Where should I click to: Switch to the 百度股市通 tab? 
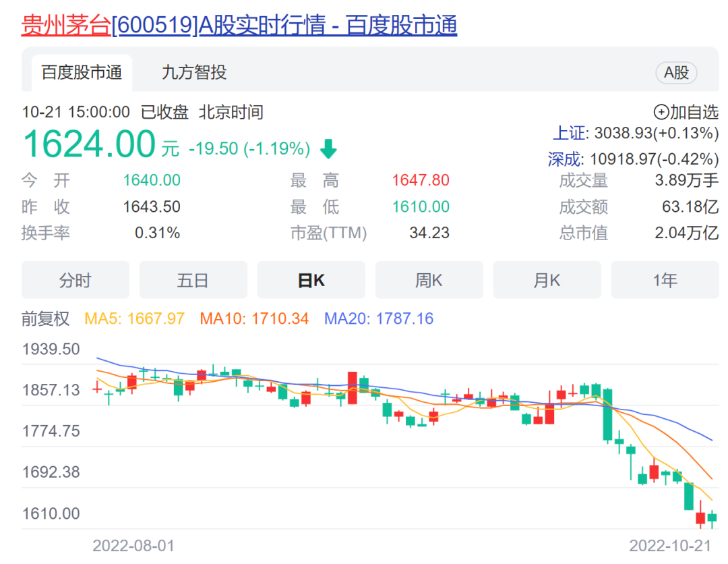(x=80, y=73)
